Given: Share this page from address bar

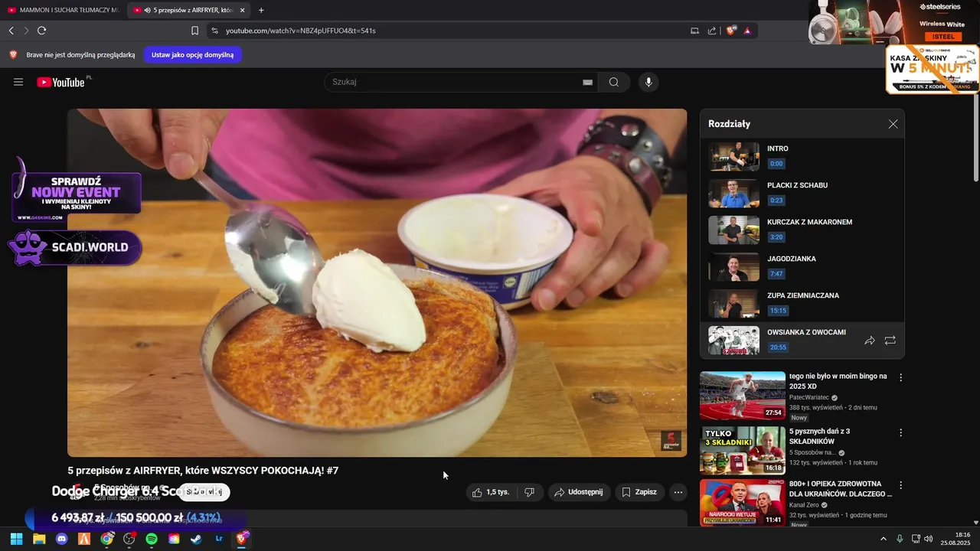Looking at the screenshot, I should pos(712,31).
